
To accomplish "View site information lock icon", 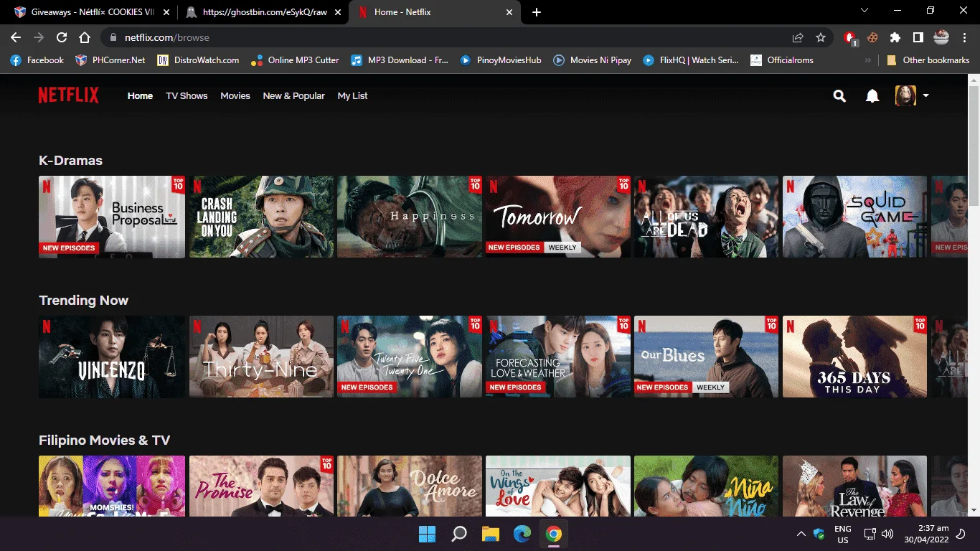I will [113, 37].
